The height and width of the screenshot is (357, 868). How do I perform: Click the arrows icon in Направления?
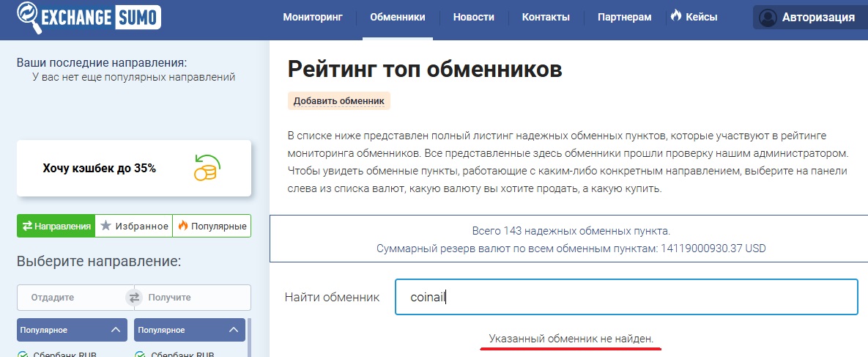point(26,227)
